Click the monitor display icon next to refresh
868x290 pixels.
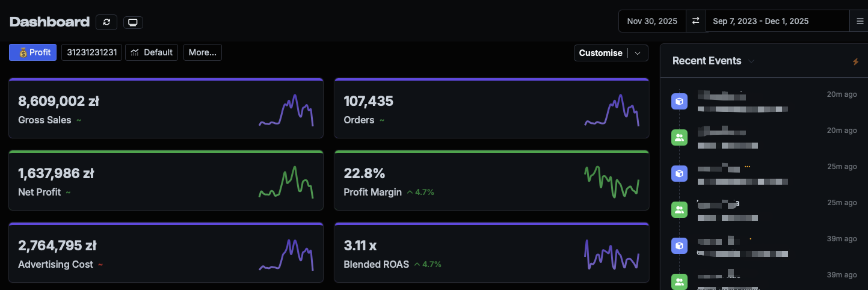[x=133, y=22]
